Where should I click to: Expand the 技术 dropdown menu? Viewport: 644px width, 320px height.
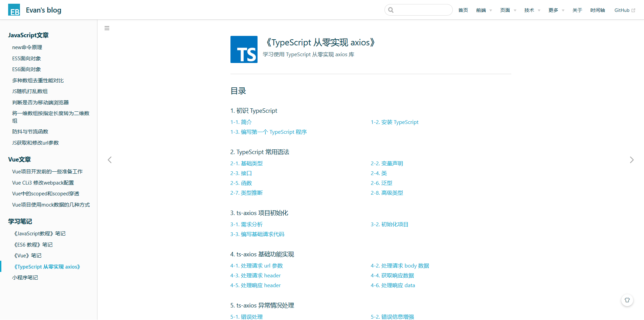(532, 10)
